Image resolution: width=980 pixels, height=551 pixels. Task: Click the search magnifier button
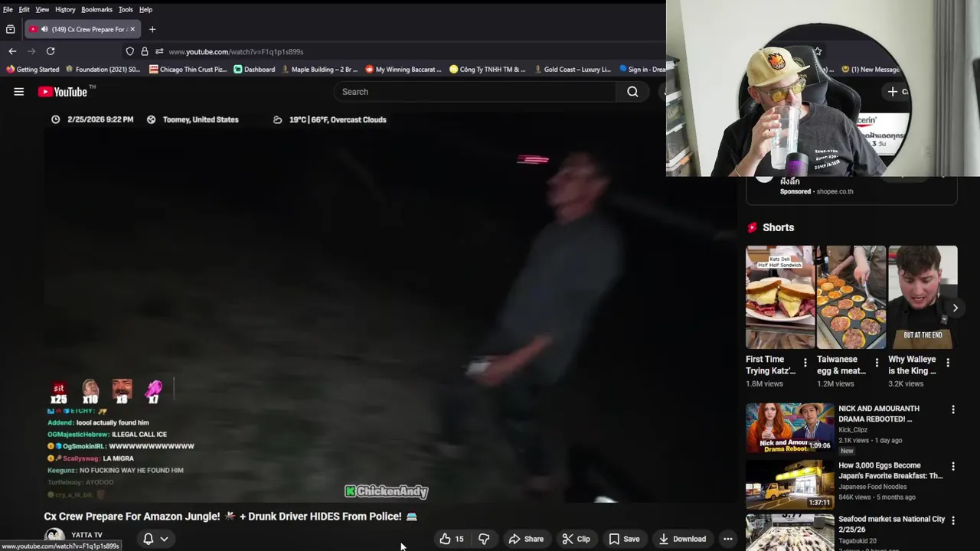coord(632,92)
